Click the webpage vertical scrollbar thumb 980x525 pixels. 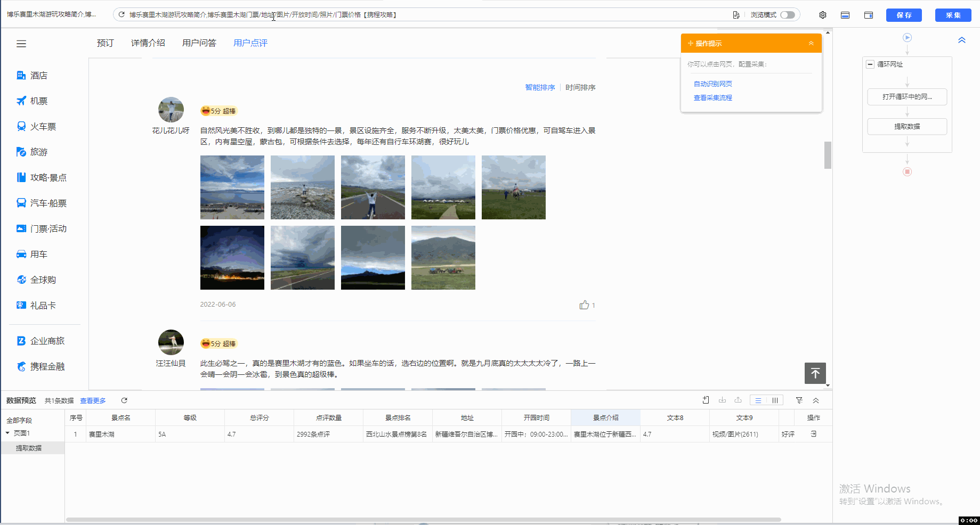[x=828, y=155]
